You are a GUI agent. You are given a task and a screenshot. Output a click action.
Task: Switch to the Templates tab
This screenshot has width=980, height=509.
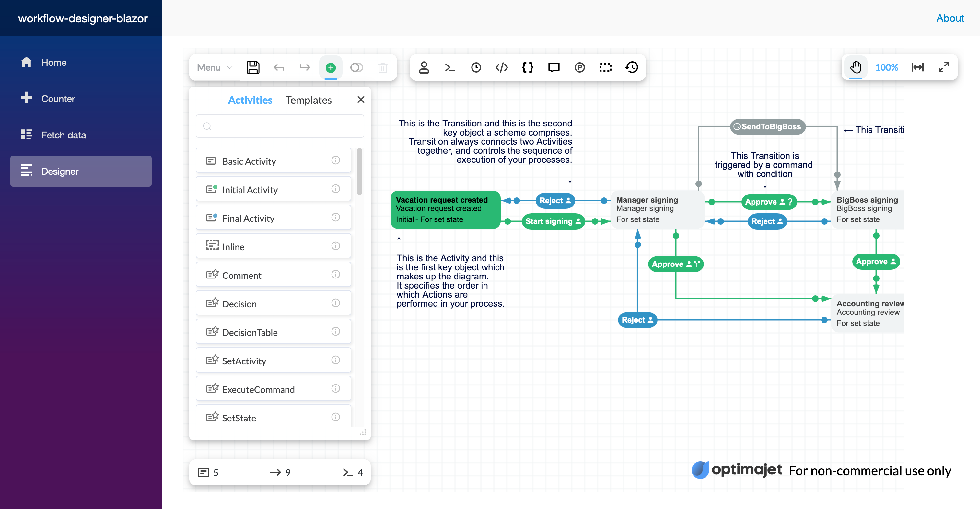coord(309,100)
